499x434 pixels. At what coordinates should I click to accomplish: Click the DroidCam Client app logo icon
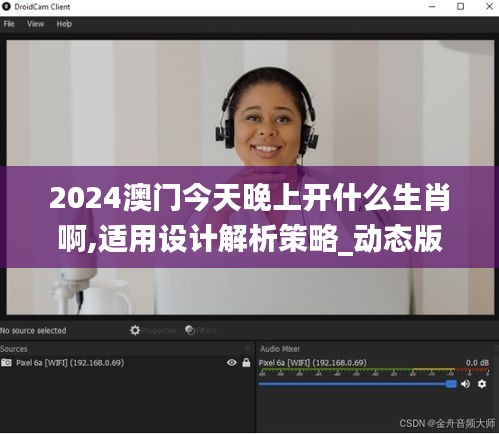point(6,6)
